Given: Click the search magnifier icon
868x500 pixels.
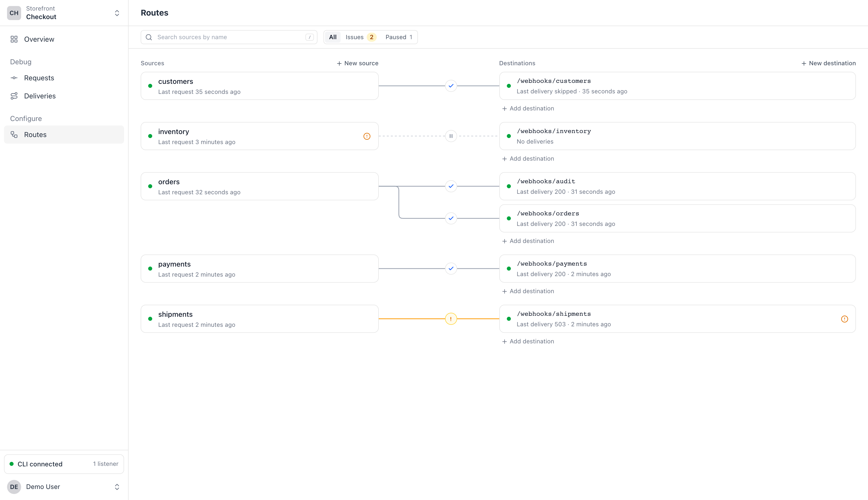Looking at the screenshot, I should pos(149,37).
